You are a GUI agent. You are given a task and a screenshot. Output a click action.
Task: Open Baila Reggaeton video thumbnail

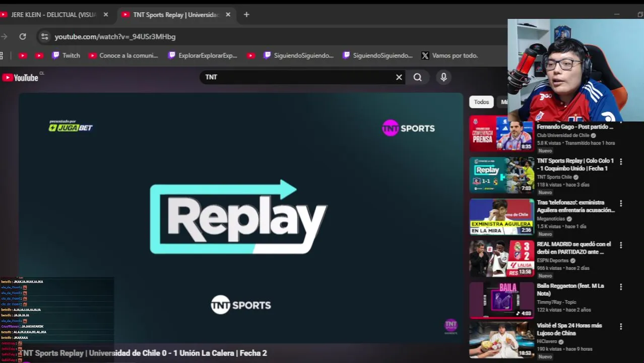501,300
